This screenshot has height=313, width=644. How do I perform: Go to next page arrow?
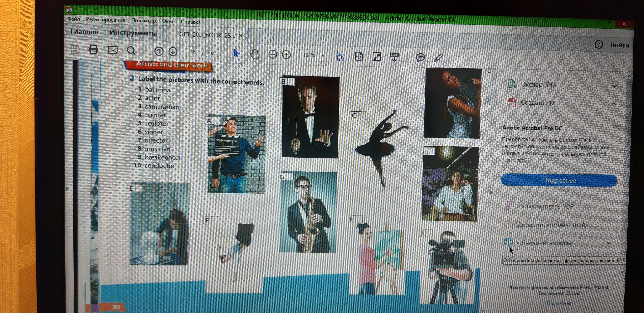[x=173, y=52]
